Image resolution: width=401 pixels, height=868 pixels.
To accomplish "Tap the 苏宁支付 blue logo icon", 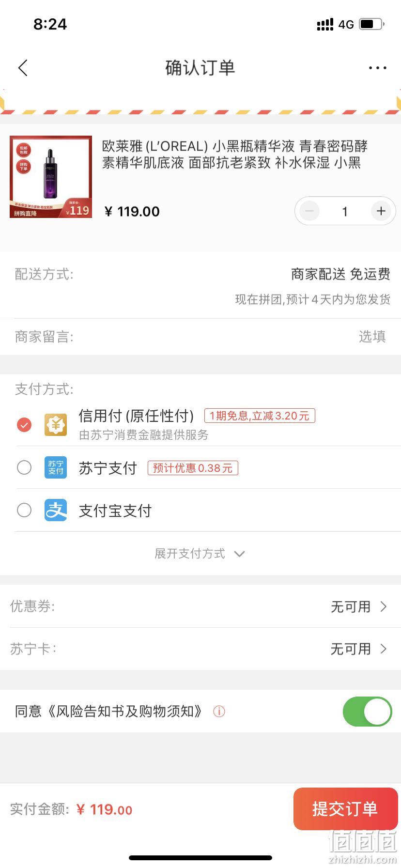I will 56,467.
